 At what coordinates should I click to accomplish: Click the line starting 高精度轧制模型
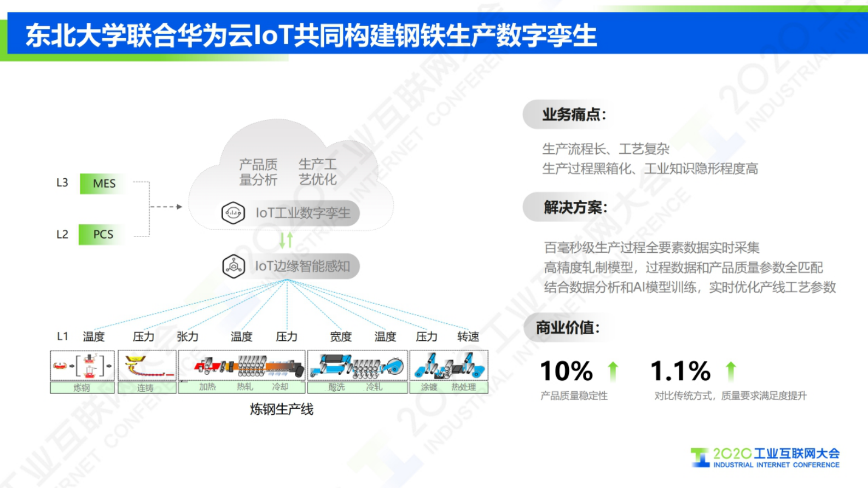pos(683,268)
